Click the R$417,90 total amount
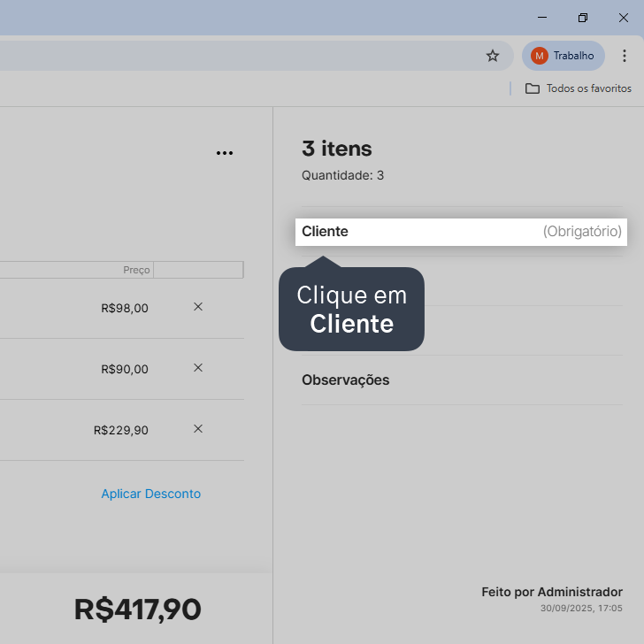This screenshot has height=644, width=644. [138, 609]
